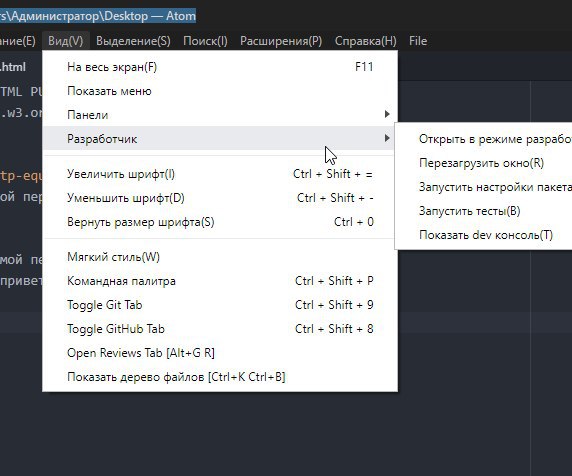Switch to the .html editor tab
Image resolution: width=572 pixels, height=476 pixels.
point(13,67)
